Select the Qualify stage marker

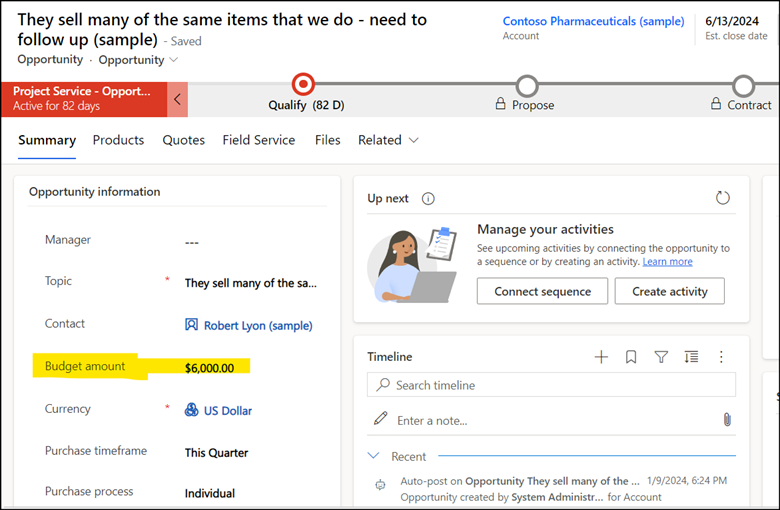[302, 85]
